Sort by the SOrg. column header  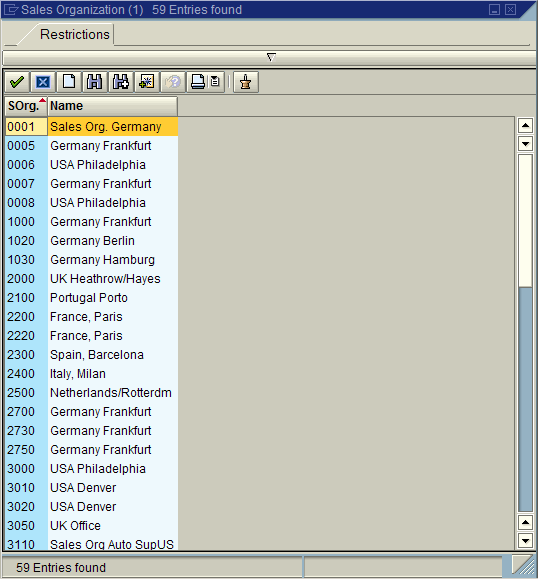coord(26,106)
